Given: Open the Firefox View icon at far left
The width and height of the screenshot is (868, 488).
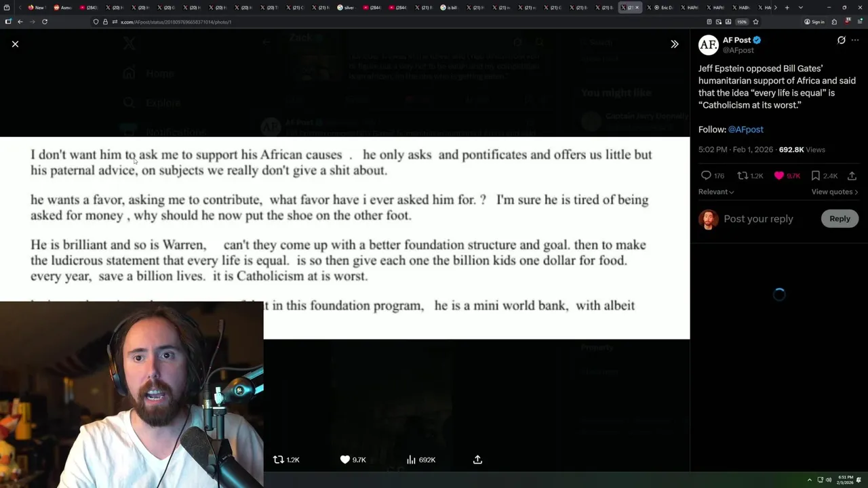Looking at the screenshot, I should point(5,7).
